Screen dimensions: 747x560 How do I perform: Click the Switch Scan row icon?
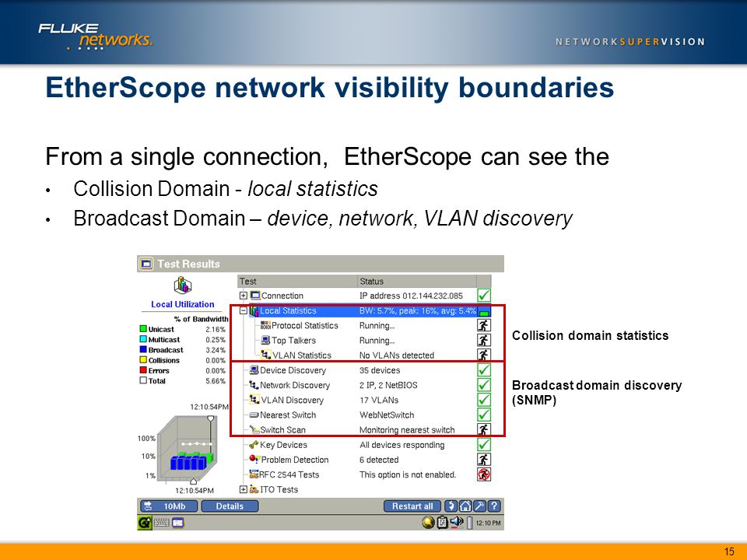(x=254, y=429)
